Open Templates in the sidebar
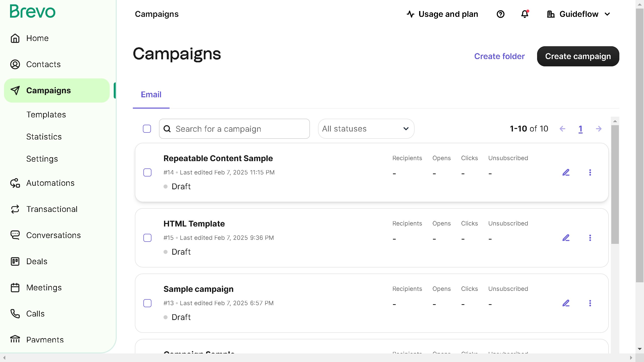 coord(46,115)
